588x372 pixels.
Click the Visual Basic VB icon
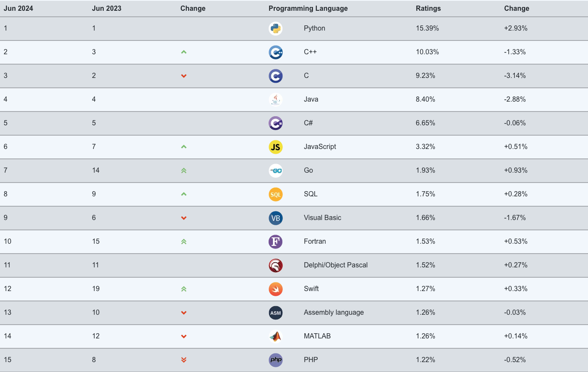point(275,218)
